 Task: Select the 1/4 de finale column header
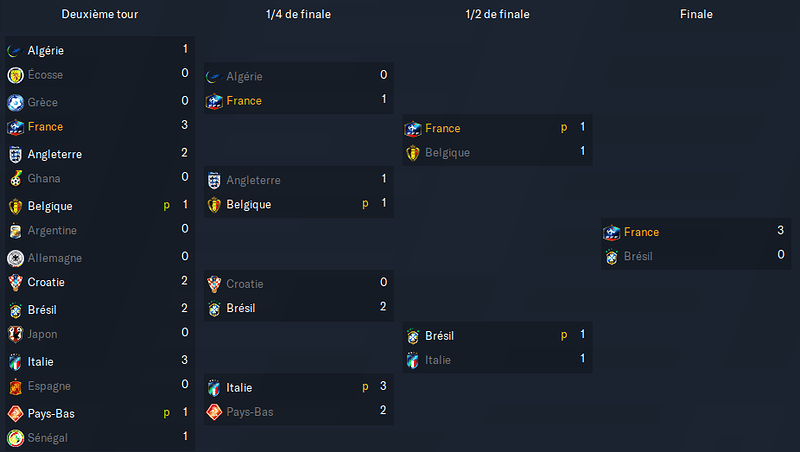coord(298,14)
